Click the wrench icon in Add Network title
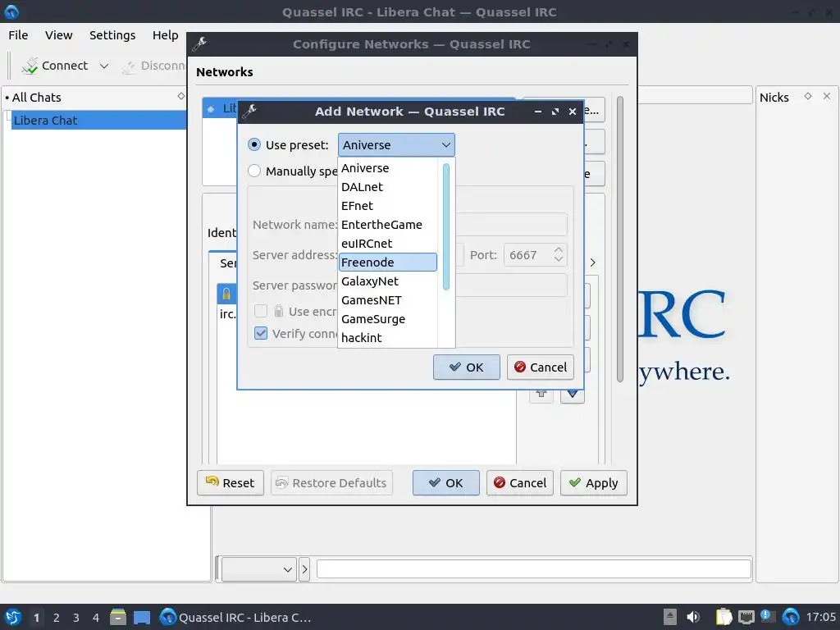This screenshot has height=630, width=840. [249, 111]
